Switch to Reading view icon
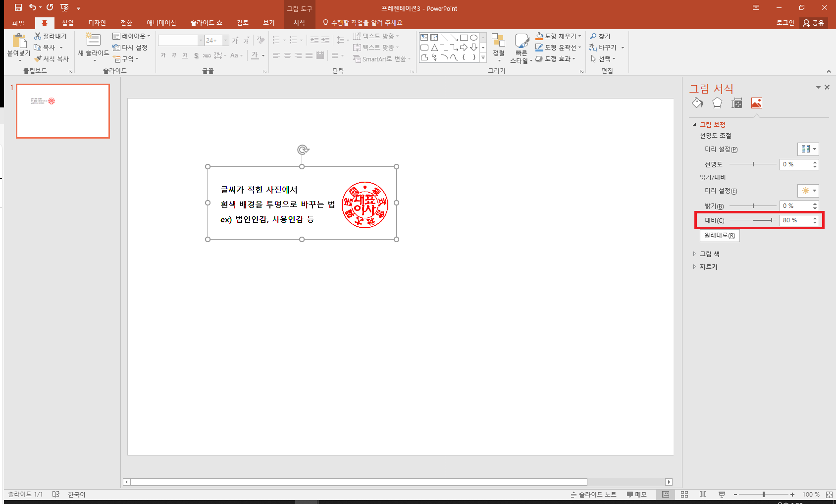This screenshot has height=504, width=836. (x=703, y=494)
